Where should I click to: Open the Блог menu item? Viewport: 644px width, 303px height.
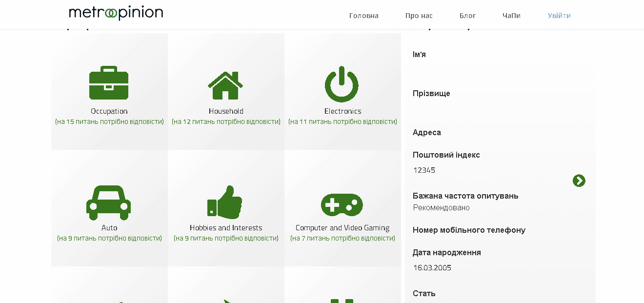click(467, 16)
